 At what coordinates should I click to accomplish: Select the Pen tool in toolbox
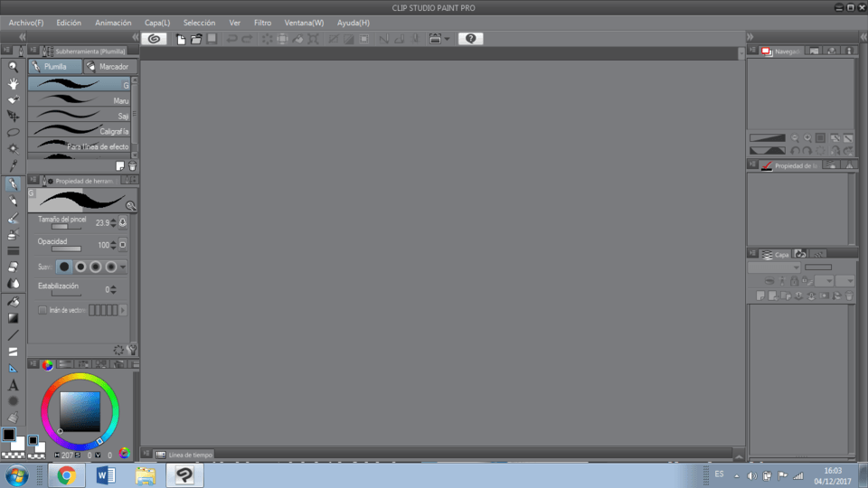pyautogui.click(x=13, y=183)
